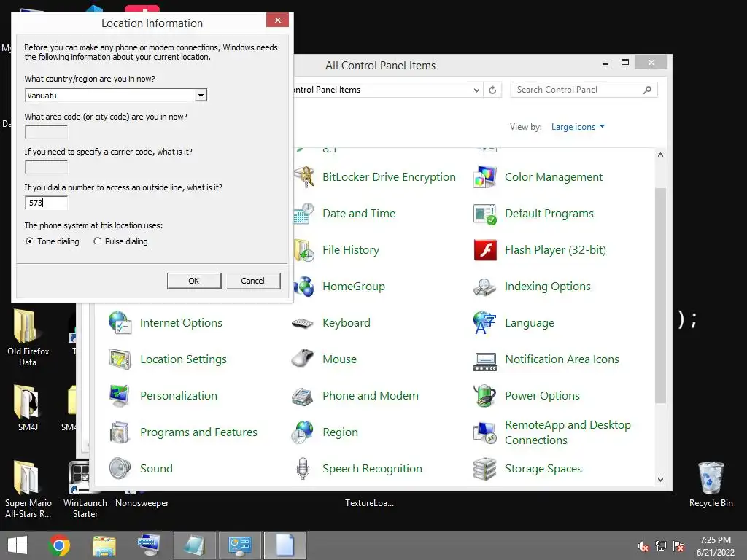
Task: Click the muted volume tray icon
Action: pyautogui.click(x=643, y=546)
